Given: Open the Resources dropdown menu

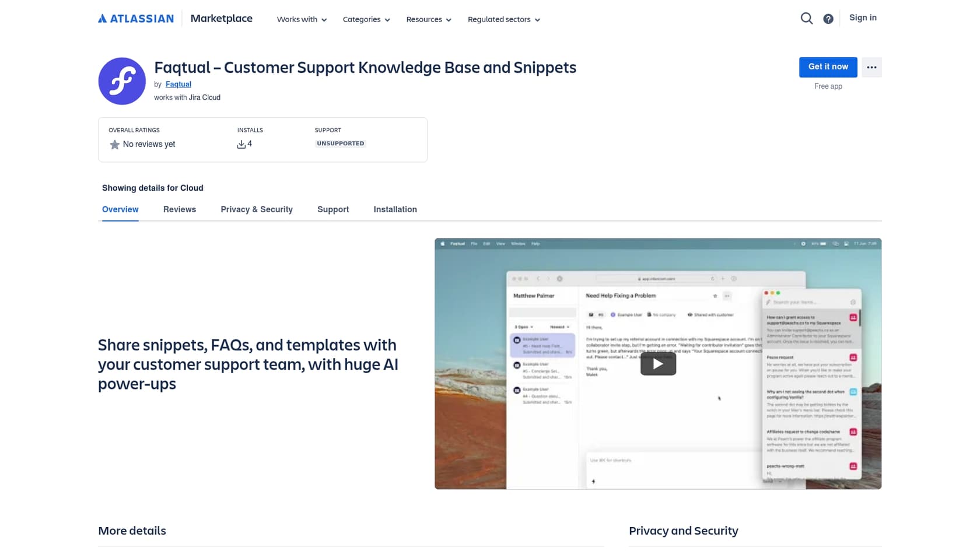Looking at the screenshot, I should click(428, 19).
